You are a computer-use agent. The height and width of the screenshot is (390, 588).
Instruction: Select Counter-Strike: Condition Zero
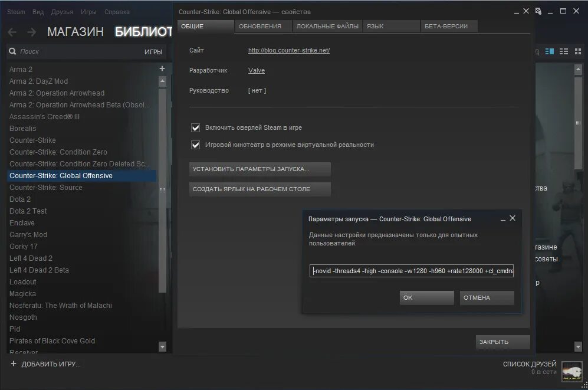click(58, 152)
